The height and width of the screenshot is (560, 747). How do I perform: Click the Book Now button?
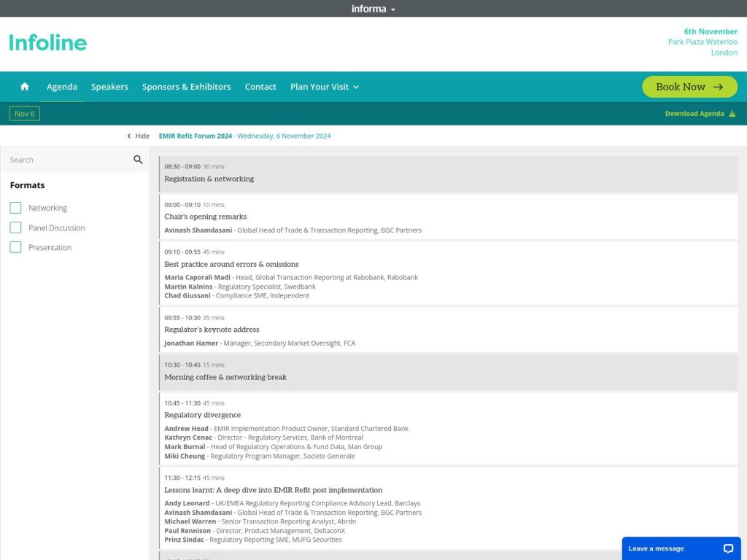pos(689,86)
